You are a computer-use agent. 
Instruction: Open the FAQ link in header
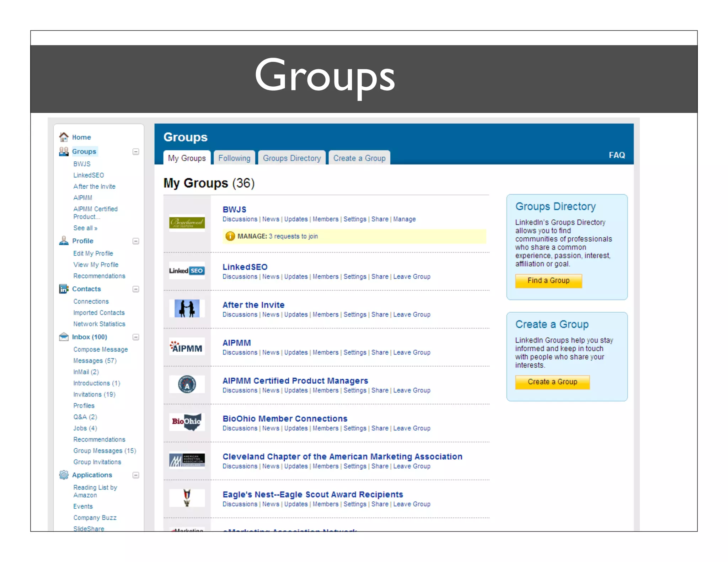(x=616, y=155)
